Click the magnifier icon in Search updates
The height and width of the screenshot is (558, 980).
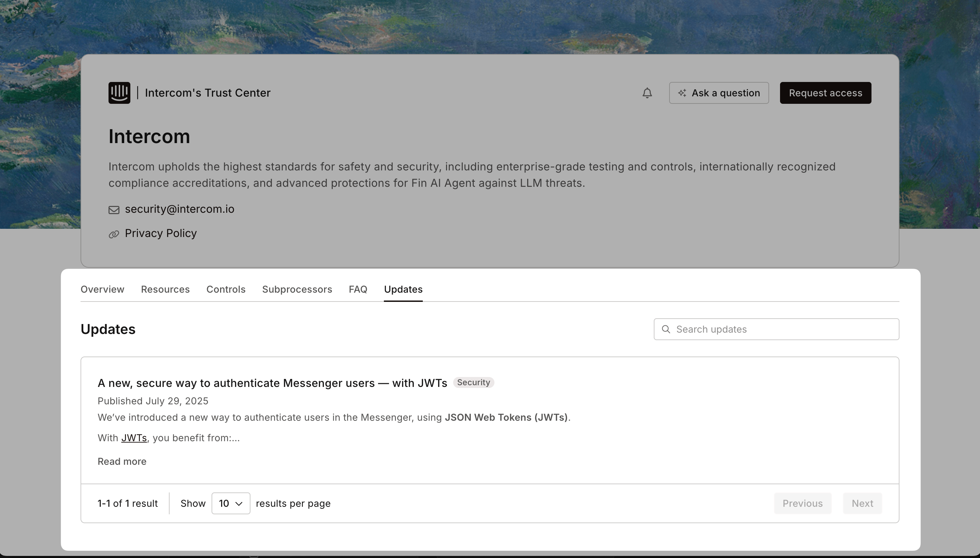tap(666, 329)
